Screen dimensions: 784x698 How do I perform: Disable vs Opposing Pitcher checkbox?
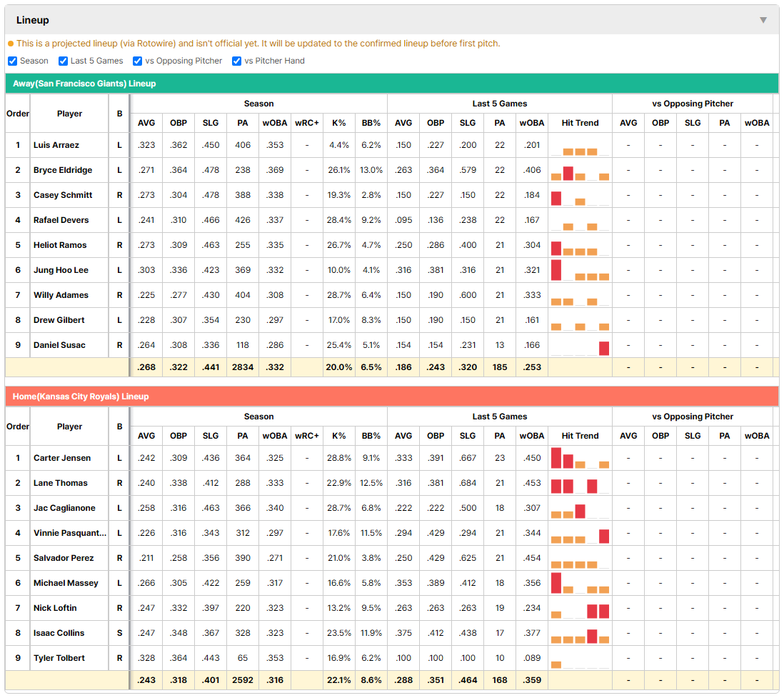coord(137,61)
